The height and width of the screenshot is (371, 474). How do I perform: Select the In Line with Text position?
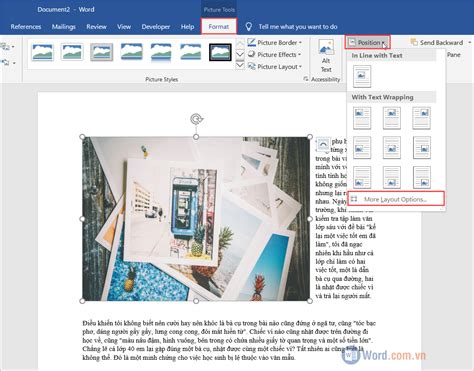point(362,76)
